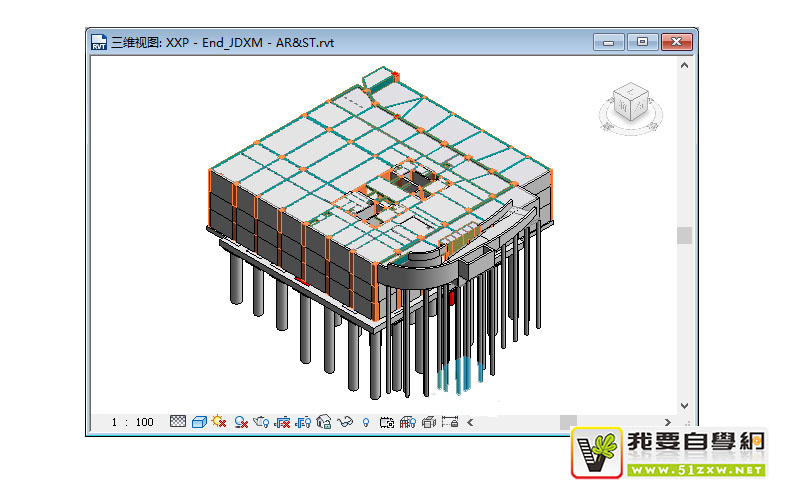Show or hide crop region icon

(x=304, y=422)
